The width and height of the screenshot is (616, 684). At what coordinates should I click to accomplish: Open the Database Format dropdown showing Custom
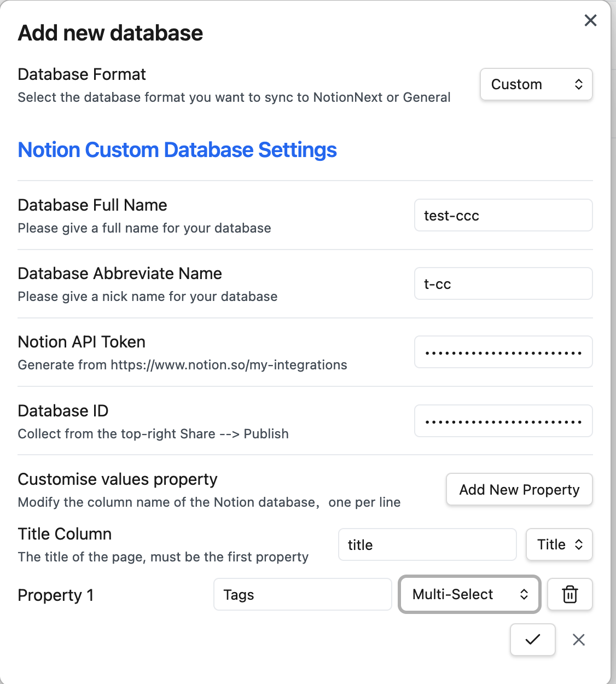point(536,84)
